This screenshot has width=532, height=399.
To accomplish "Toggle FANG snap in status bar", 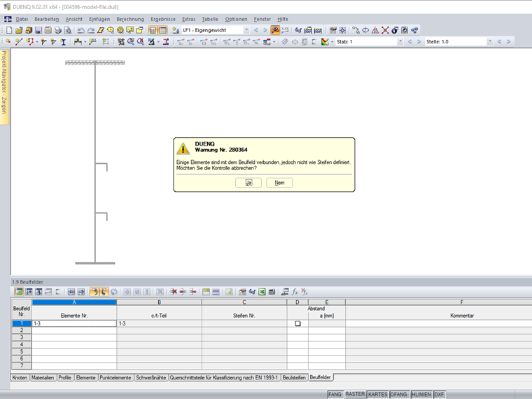I will (x=335, y=394).
